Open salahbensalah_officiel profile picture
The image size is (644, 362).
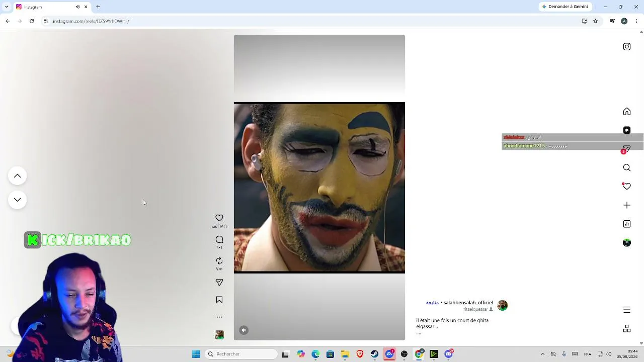[503, 306]
